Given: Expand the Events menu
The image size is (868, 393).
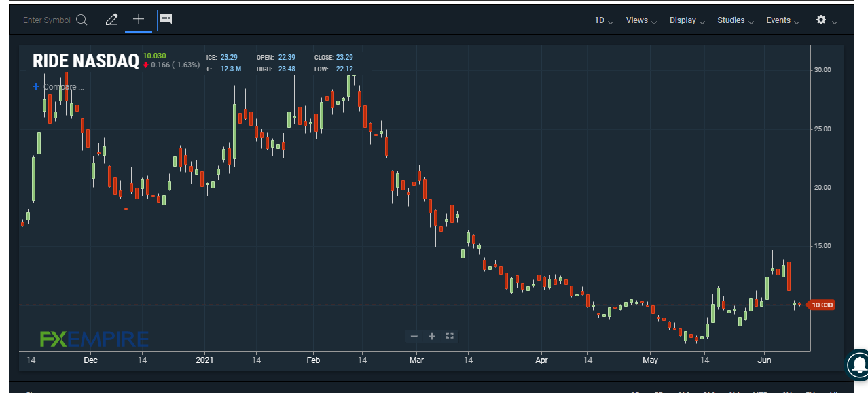Looking at the screenshot, I should 783,20.
